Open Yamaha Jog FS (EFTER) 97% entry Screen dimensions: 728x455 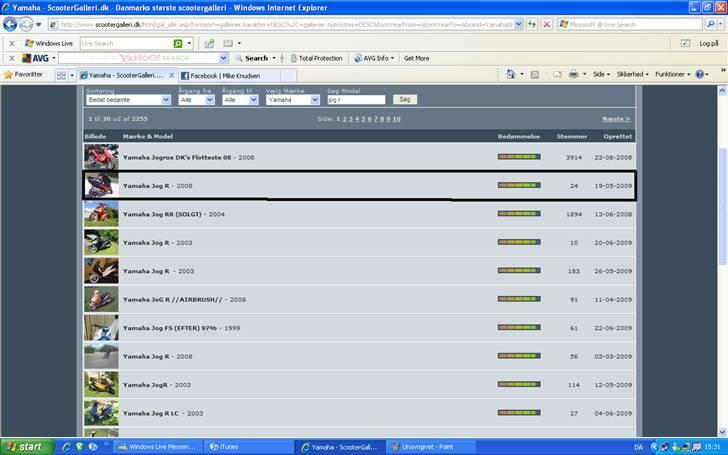pos(170,328)
